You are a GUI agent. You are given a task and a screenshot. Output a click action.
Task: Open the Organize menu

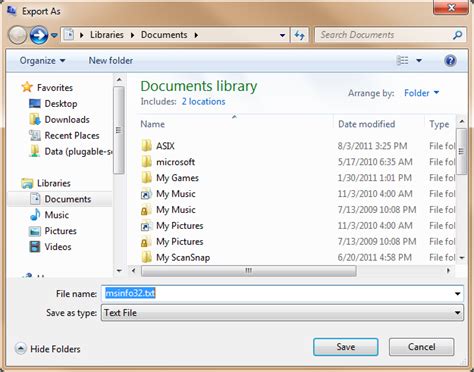pyautogui.click(x=42, y=61)
